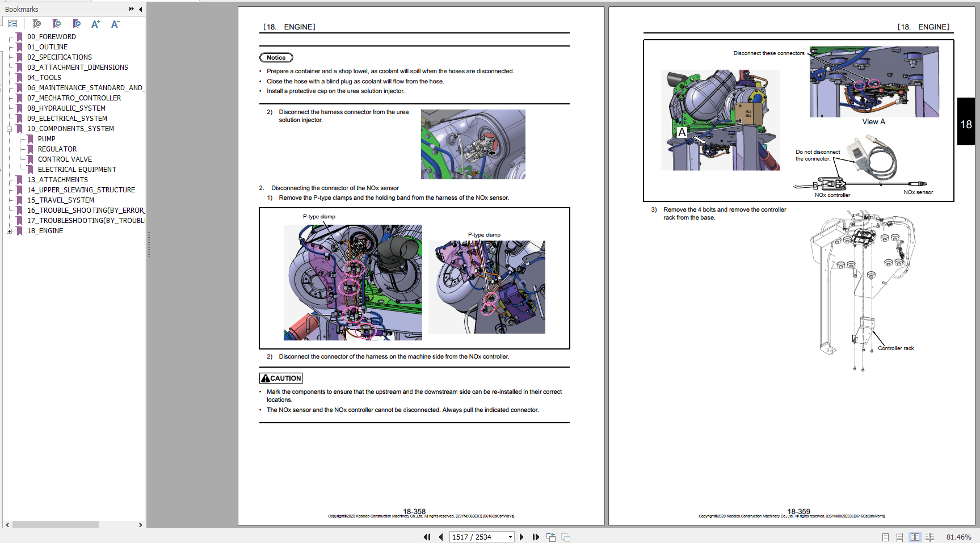The width and height of the screenshot is (980, 543).
Task: Open the 08_HYDRAULIC_SYSTEM bookmark
Action: pyautogui.click(x=66, y=108)
